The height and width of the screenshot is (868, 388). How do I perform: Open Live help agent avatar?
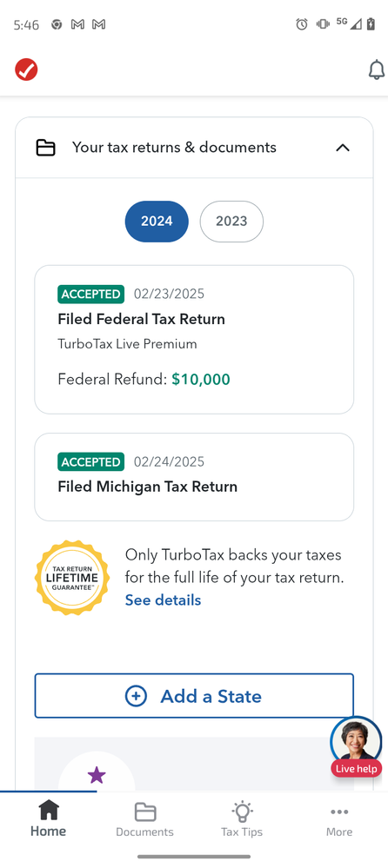[356, 741]
